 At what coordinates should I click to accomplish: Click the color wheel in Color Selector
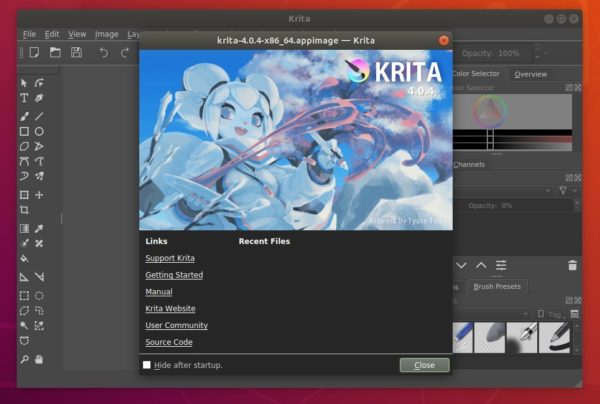(x=490, y=111)
